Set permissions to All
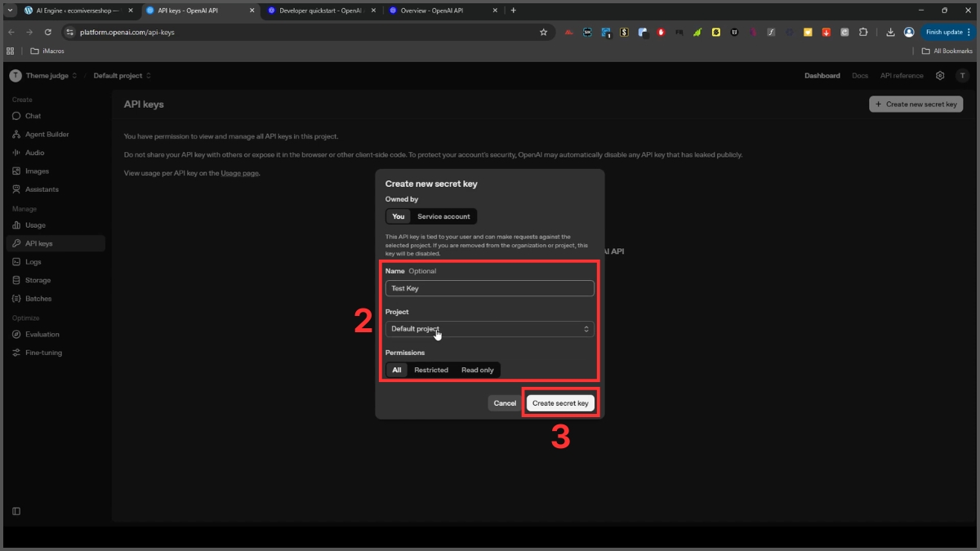Screen dimensions: 980x551 point(397,370)
